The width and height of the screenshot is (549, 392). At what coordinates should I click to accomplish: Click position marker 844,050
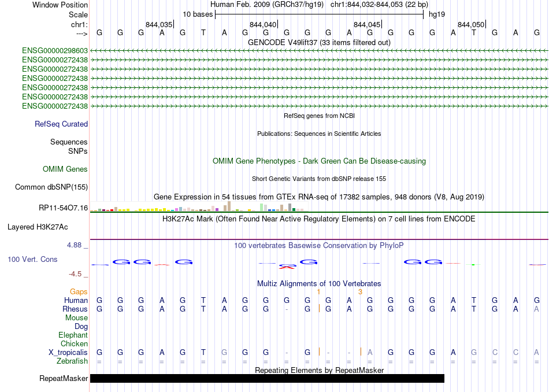471,24
